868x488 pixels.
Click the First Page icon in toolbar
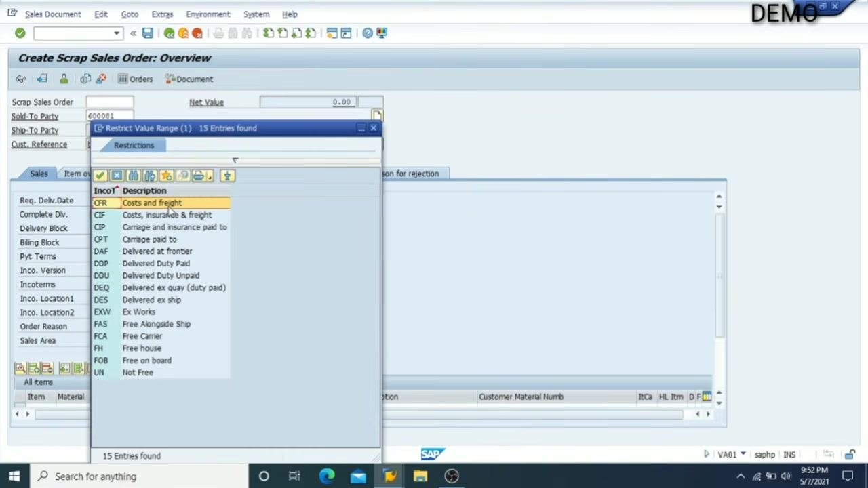pyautogui.click(x=269, y=33)
